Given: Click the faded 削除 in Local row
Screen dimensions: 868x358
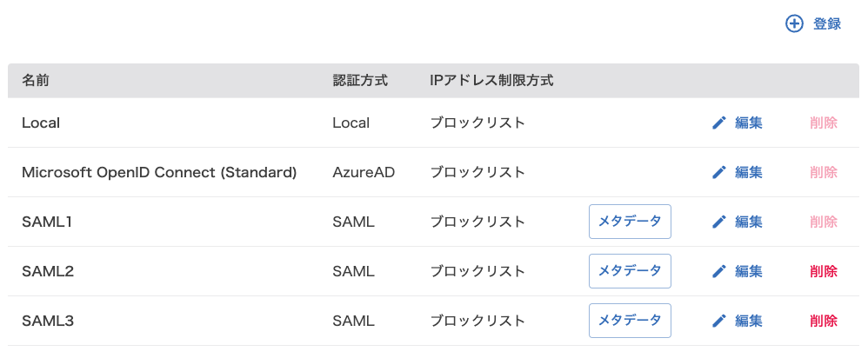Looking at the screenshot, I should 823,123.
